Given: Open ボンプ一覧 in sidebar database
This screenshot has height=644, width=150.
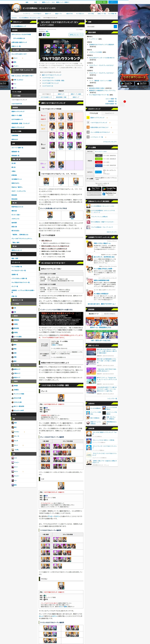Looking at the screenshot, I should tap(15, 286).
